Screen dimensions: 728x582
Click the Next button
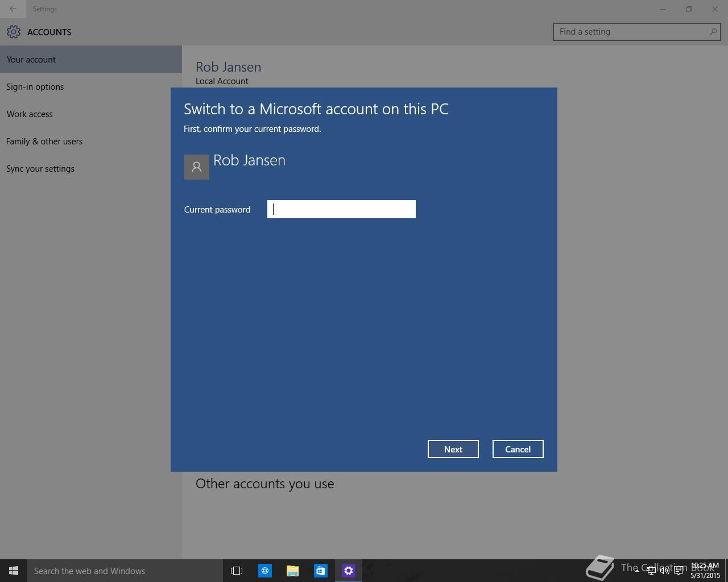tap(453, 449)
